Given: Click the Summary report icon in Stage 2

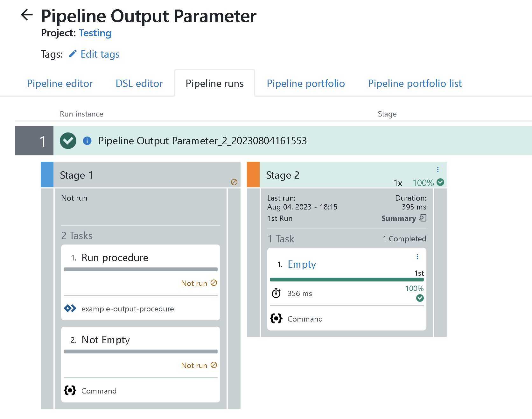Looking at the screenshot, I should 423,218.
